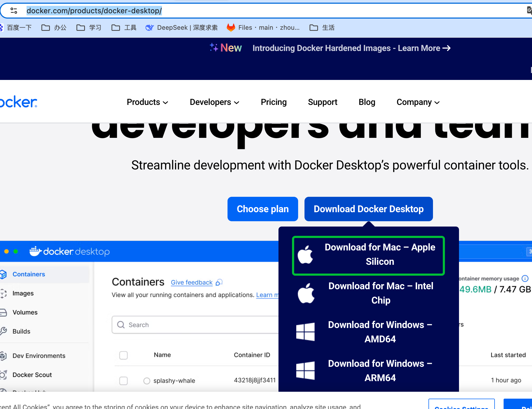Viewport: 532px width, 409px height.
Task: Check the splashy-whale row checkbox
Action: tap(123, 381)
